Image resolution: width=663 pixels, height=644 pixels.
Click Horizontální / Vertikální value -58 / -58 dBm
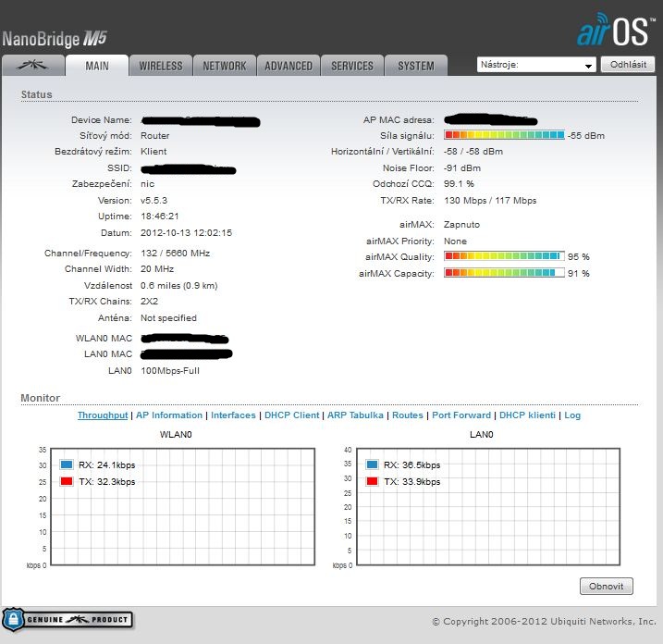(x=473, y=152)
